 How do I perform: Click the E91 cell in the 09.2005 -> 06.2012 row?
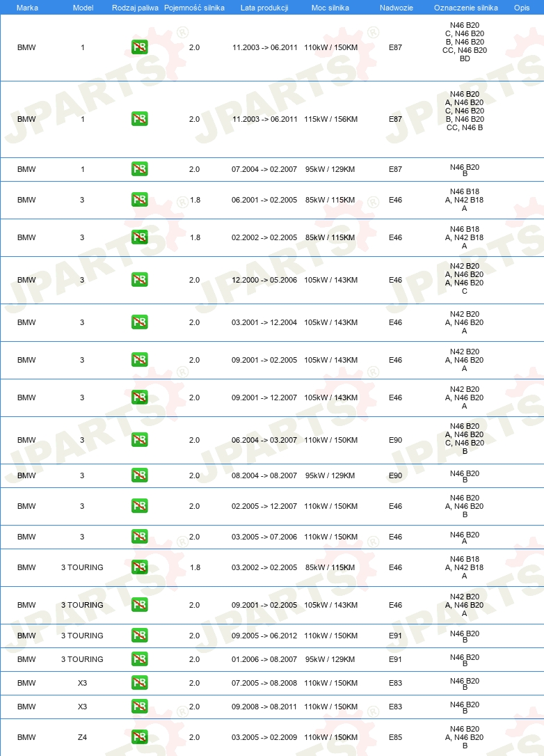pos(396,636)
